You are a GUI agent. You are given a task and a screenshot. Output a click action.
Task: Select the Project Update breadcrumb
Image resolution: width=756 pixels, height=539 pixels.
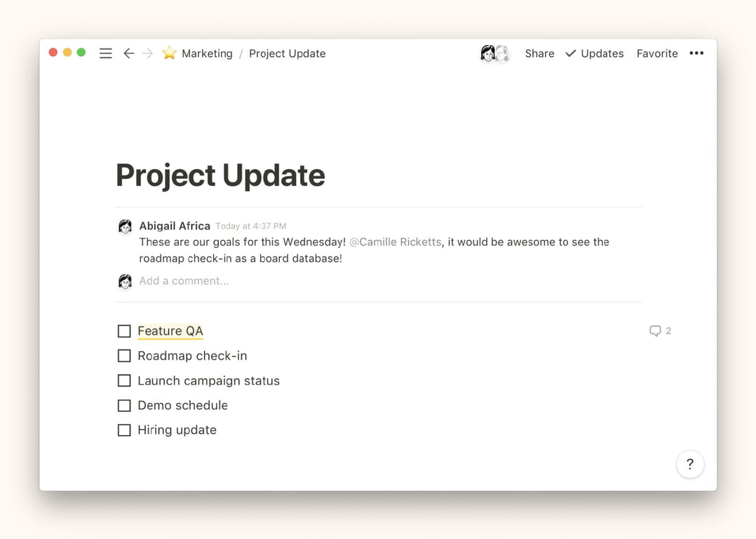[287, 53]
